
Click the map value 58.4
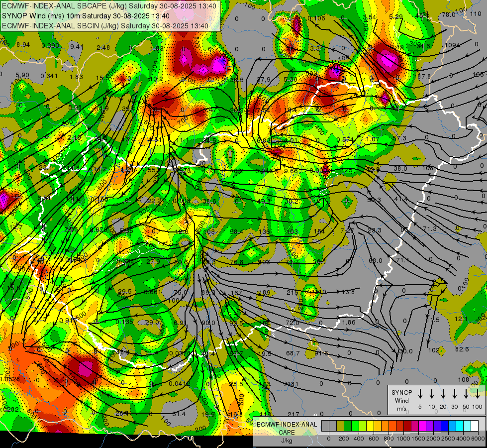(x=237, y=231)
